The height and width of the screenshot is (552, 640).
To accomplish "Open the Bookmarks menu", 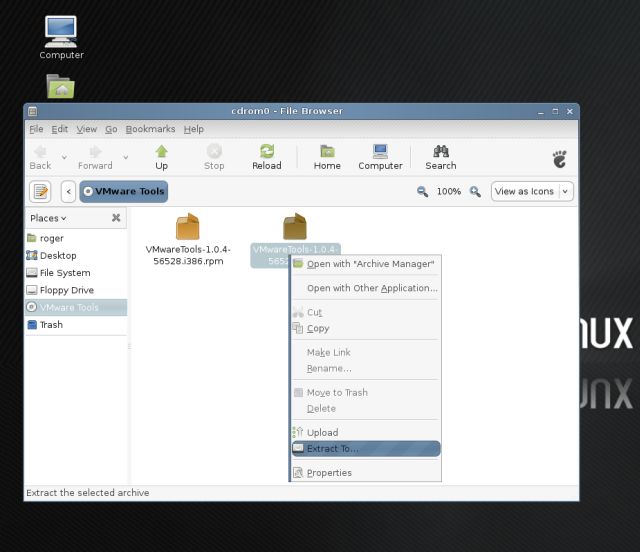I will tap(150, 129).
